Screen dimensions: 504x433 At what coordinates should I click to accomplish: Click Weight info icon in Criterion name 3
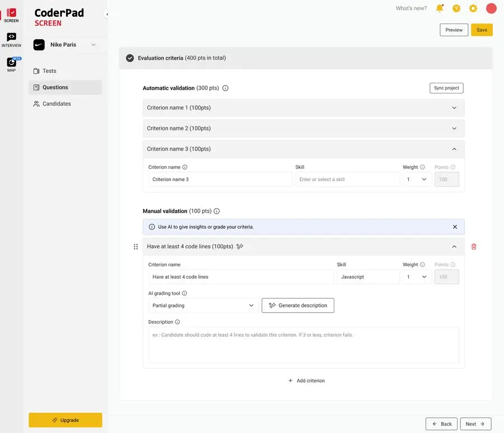422,167
